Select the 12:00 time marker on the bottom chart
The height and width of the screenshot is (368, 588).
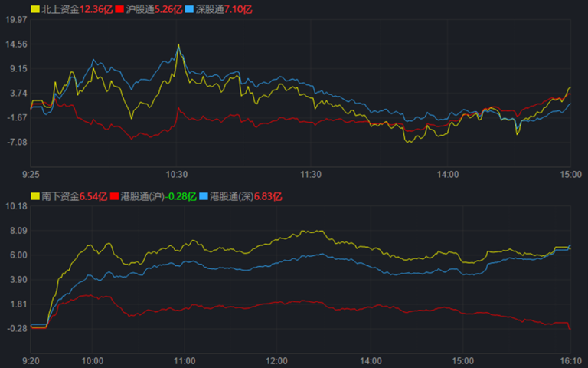pos(276,360)
